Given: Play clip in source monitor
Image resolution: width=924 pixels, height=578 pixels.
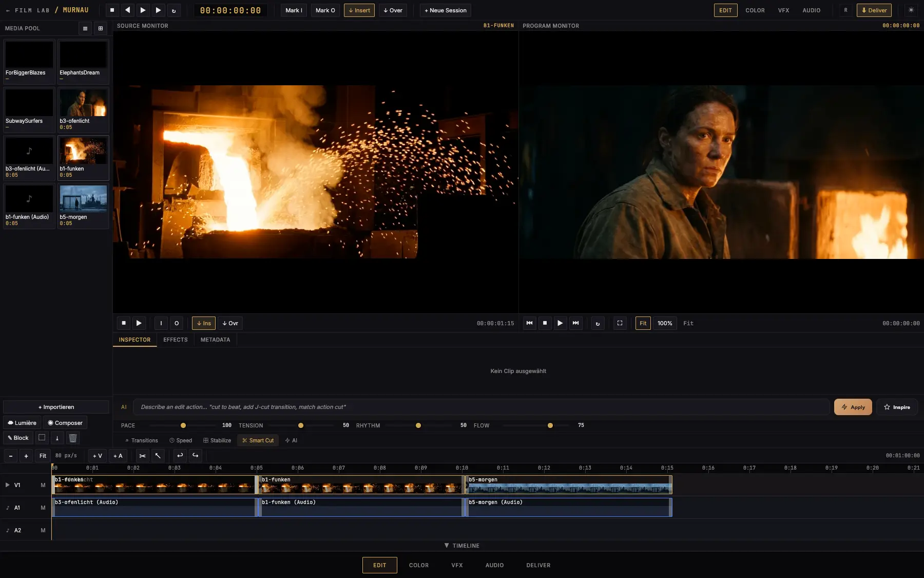Looking at the screenshot, I should [139, 323].
